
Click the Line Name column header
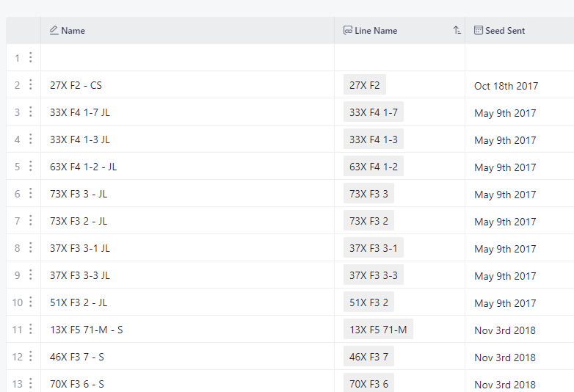(399, 30)
